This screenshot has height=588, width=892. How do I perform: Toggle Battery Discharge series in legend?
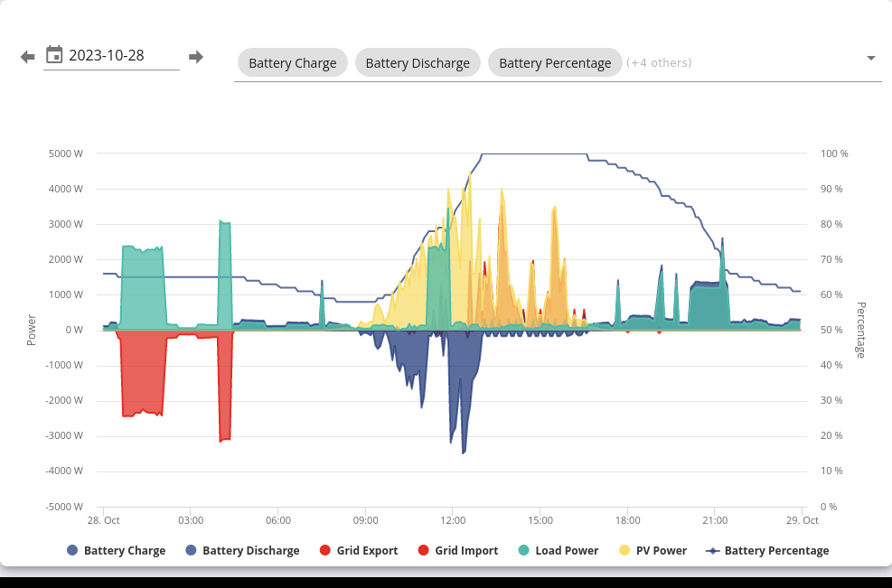[242, 550]
